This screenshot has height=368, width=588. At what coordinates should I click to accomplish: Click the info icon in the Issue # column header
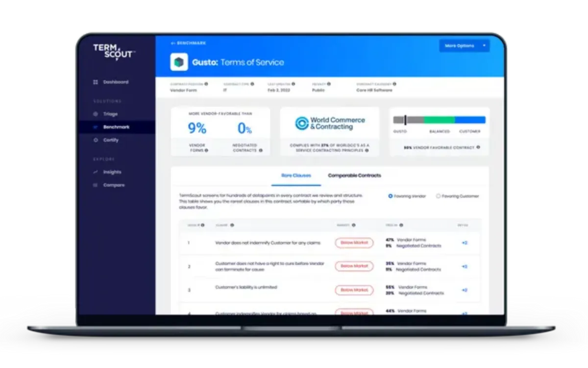tap(203, 225)
